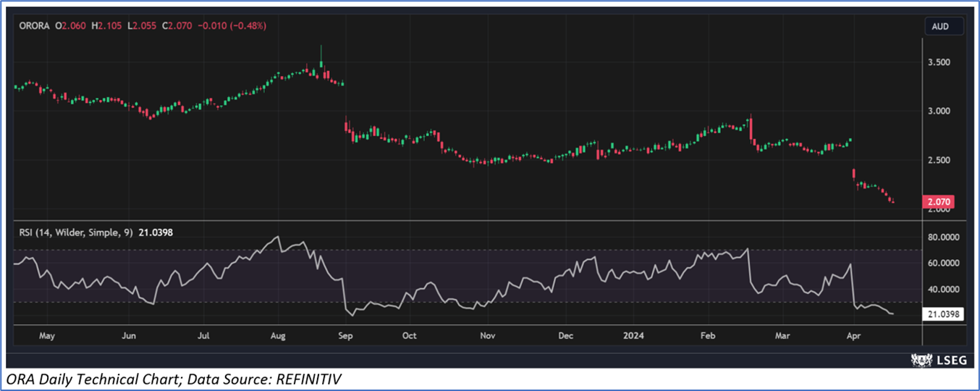Open the AUD currency selector

(x=945, y=26)
